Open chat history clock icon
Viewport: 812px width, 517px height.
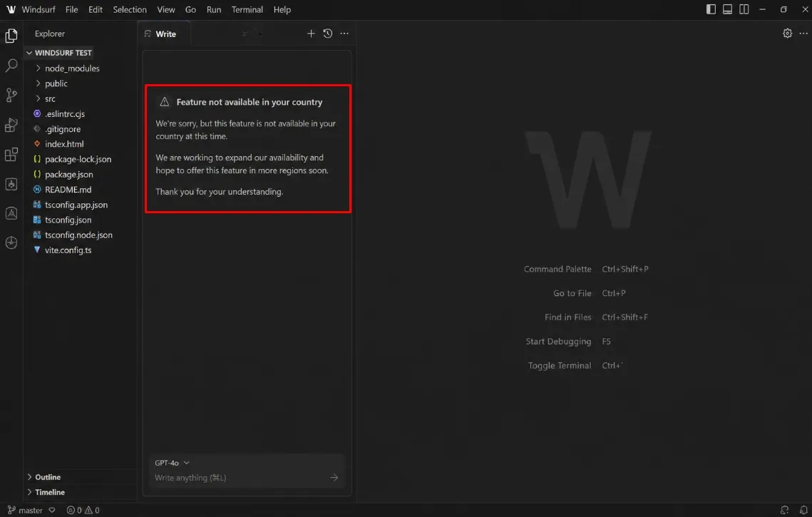coord(328,34)
